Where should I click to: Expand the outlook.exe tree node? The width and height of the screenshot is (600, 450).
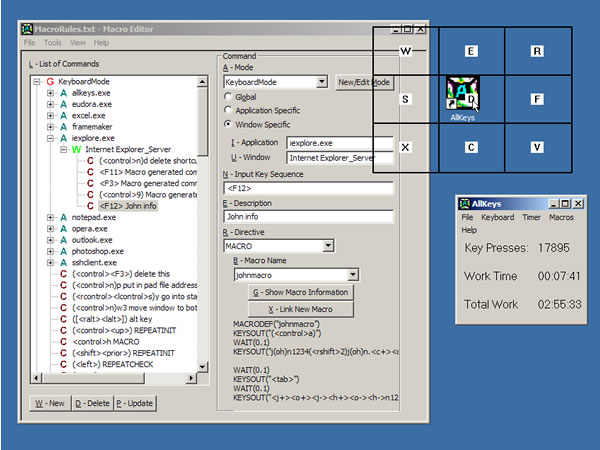tap(50, 240)
